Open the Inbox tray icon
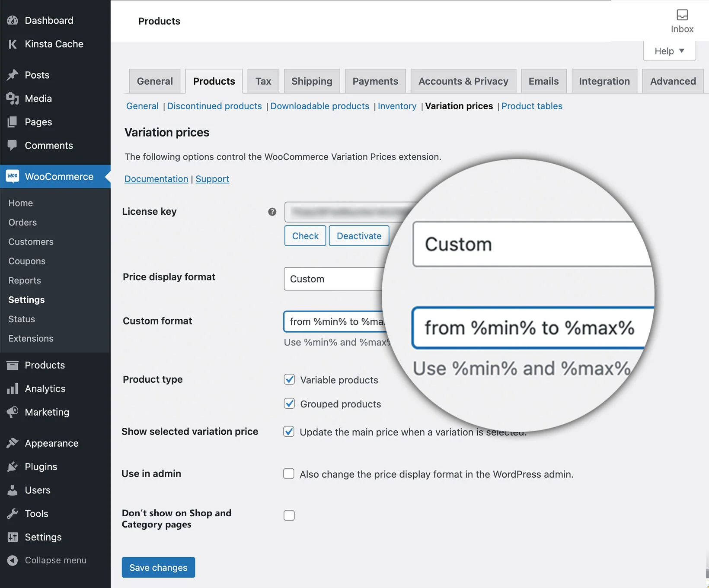The width and height of the screenshot is (709, 588). [682, 15]
